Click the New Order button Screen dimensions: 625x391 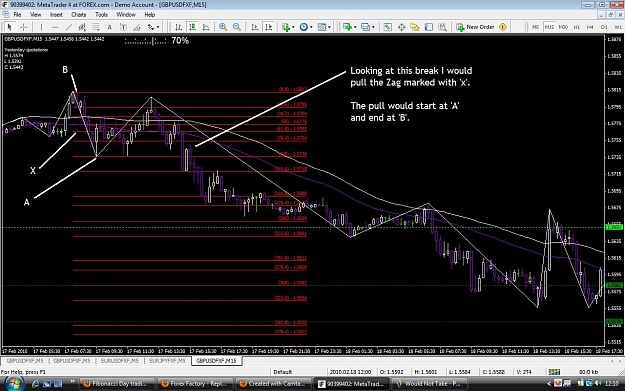[x=476, y=27]
